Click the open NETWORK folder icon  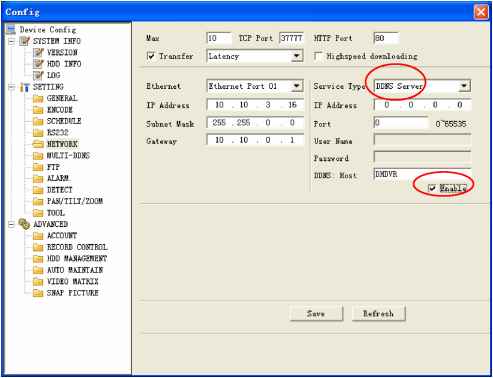point(38,144)
